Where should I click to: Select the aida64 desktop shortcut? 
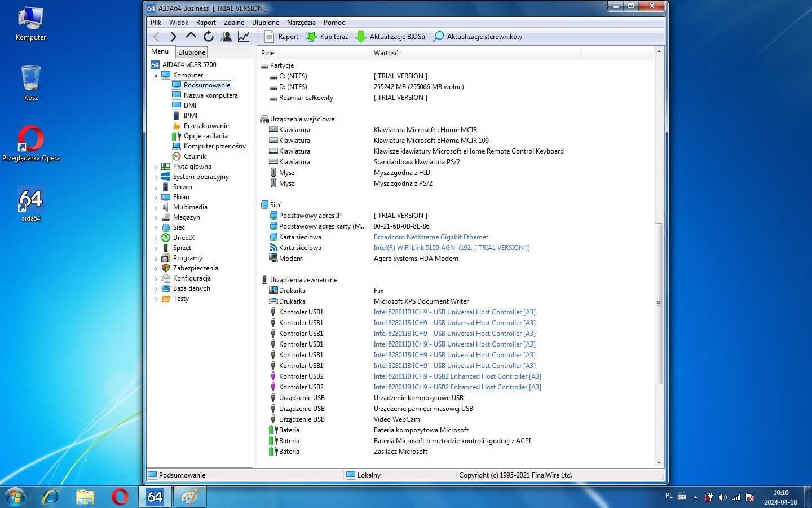(x=30, y=204)
